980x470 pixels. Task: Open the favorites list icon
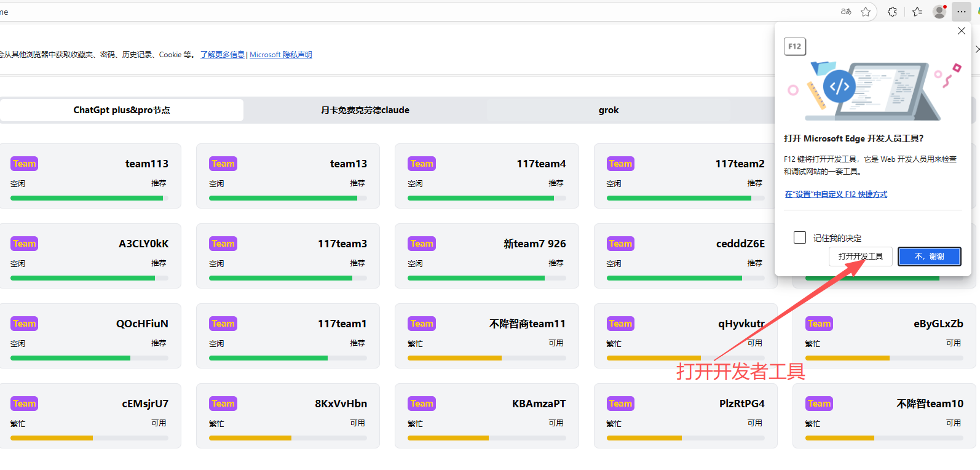pos(917,12)
